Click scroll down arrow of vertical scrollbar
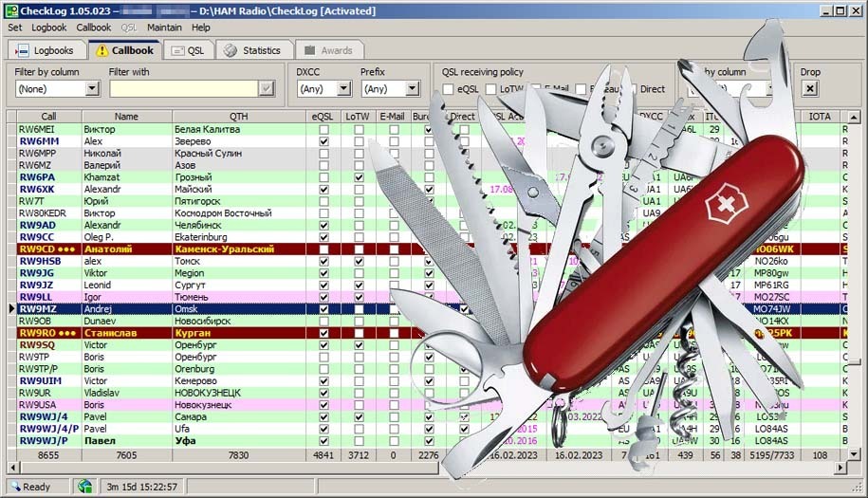The width and height of the screenshot is (868, 498). 854,454
